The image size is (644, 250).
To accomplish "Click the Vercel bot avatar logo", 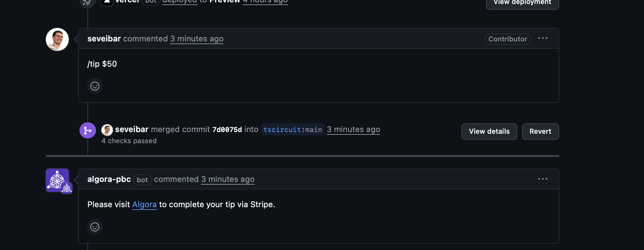I will coord(107,2).
